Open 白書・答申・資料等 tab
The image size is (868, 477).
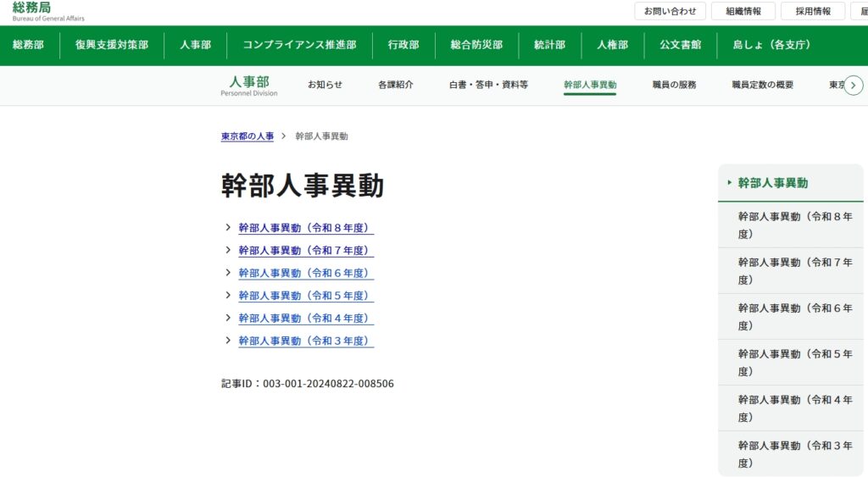click(488, 85)
